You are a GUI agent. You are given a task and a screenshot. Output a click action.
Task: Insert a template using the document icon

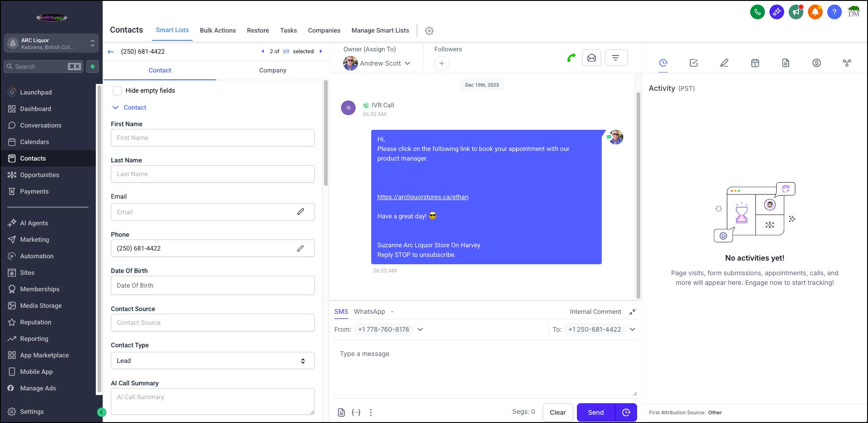tap(341, 412)
